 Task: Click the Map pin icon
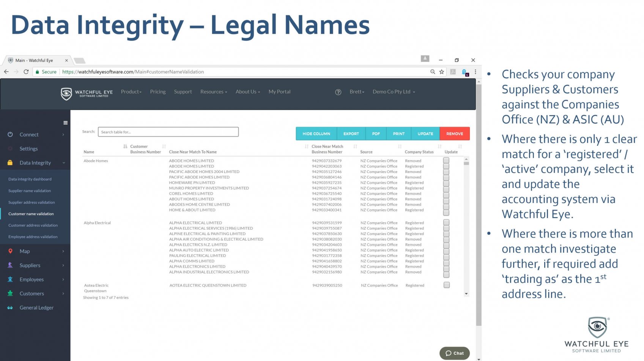10,251
